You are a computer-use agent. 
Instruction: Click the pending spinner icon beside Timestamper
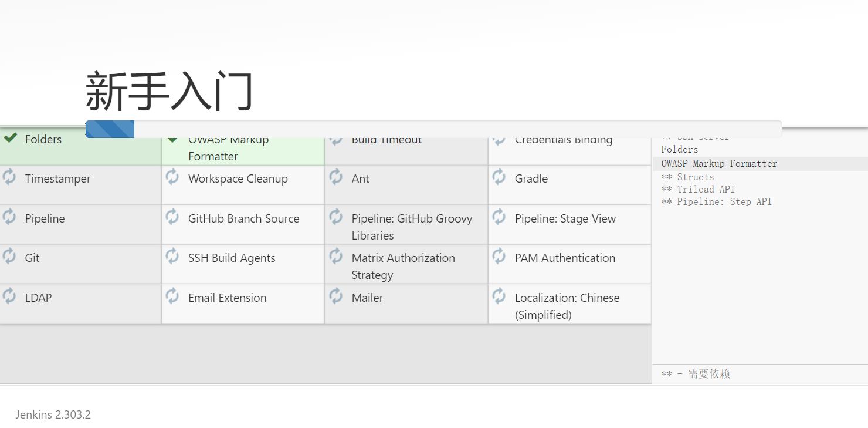pyautogui.click(x=9, y=177)
